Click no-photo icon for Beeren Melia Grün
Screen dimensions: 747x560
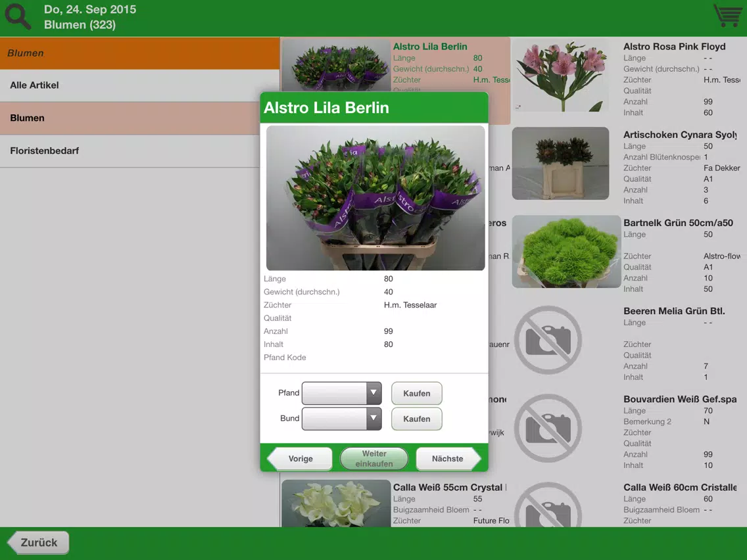tap(548, 340)
